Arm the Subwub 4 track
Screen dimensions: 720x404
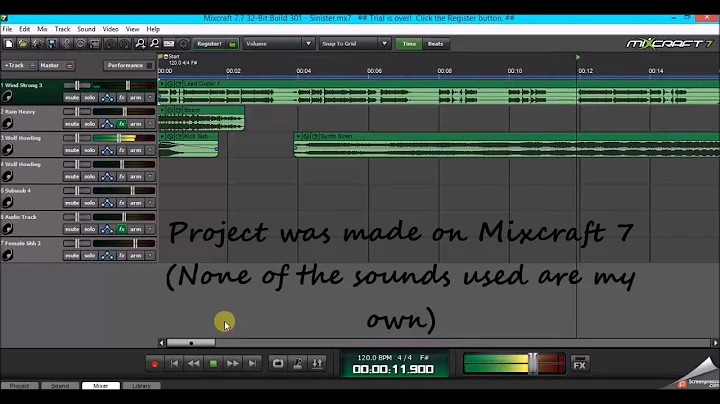point(135,202)
